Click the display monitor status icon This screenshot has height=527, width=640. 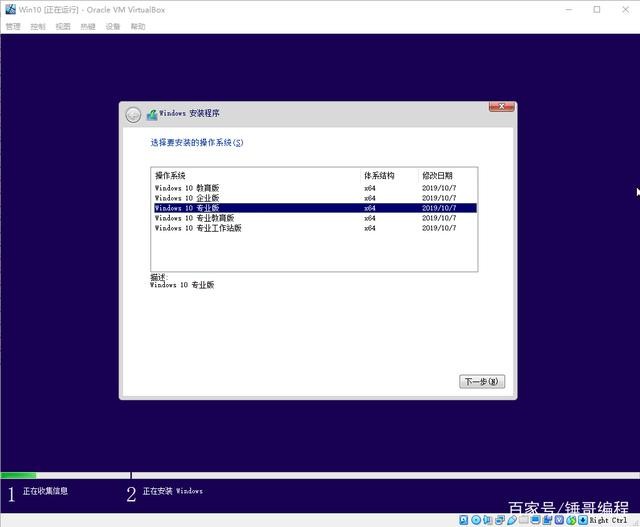(x=536, y=520)
